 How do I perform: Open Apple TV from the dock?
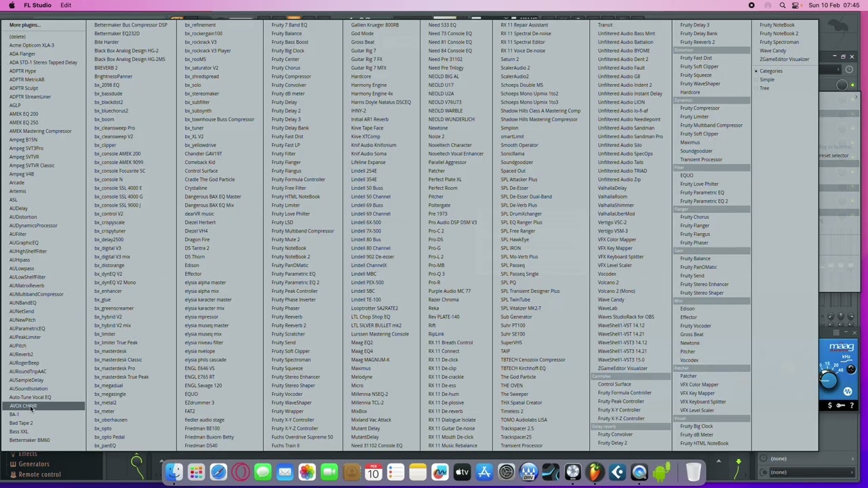pyautogui.click(x=462, y=472)
